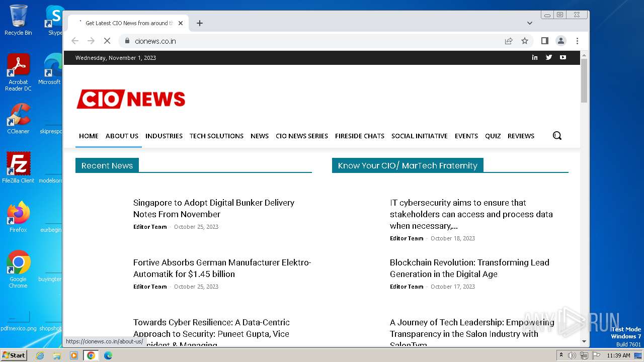644x362 pixels.
Task: Open the LinkedIn icon in site header
Action: coord(534,57)
